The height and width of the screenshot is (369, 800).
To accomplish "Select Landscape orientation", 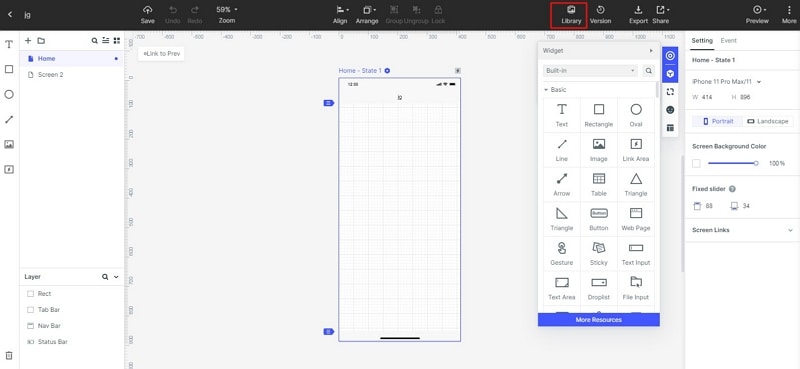I will click(x=768, y=121).
